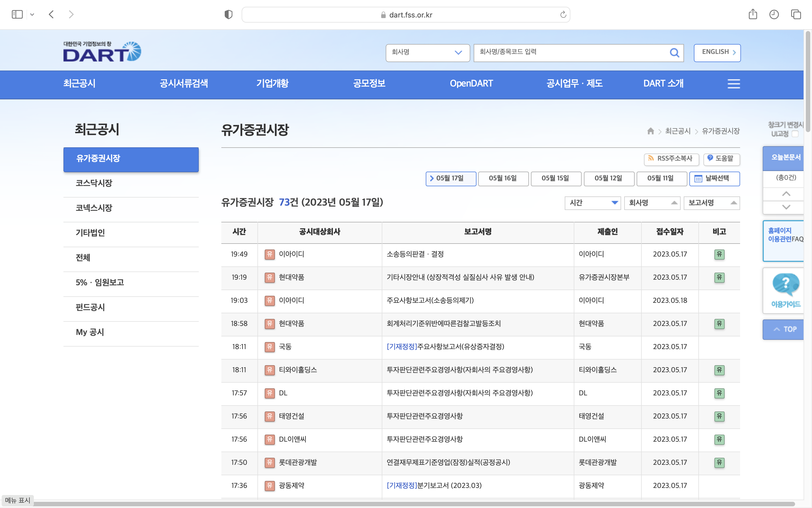Toggle the UI고정 checkbox

coord(795,134)
